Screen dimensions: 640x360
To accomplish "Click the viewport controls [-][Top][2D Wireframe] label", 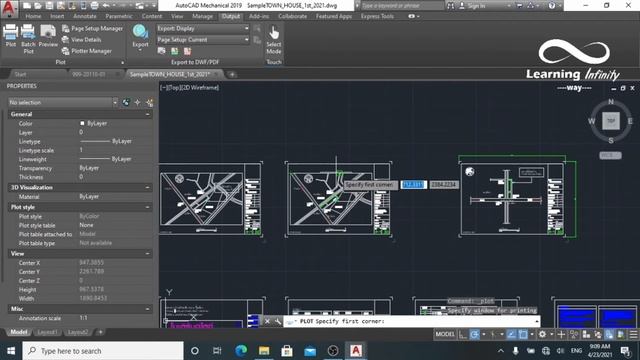I will [x=189, y=87].
